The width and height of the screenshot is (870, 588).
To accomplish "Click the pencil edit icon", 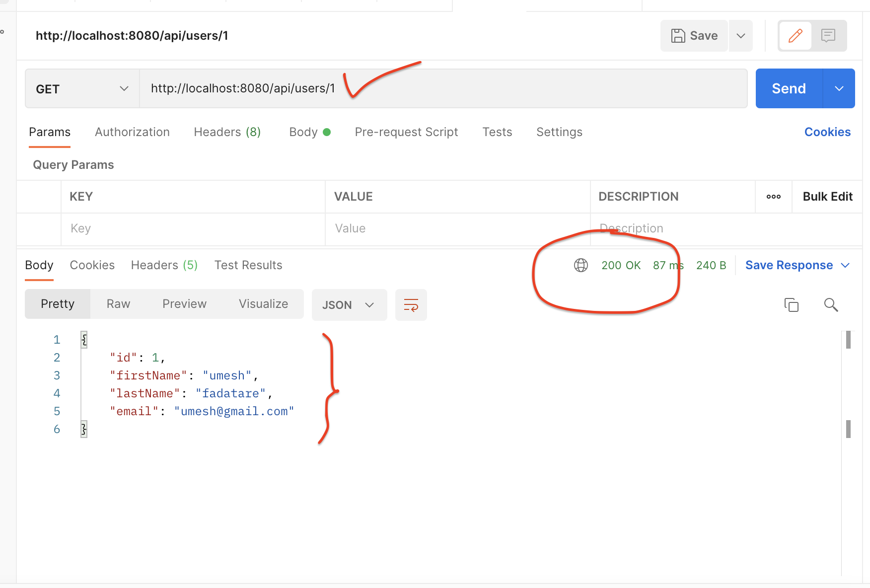I will point(795,36).
